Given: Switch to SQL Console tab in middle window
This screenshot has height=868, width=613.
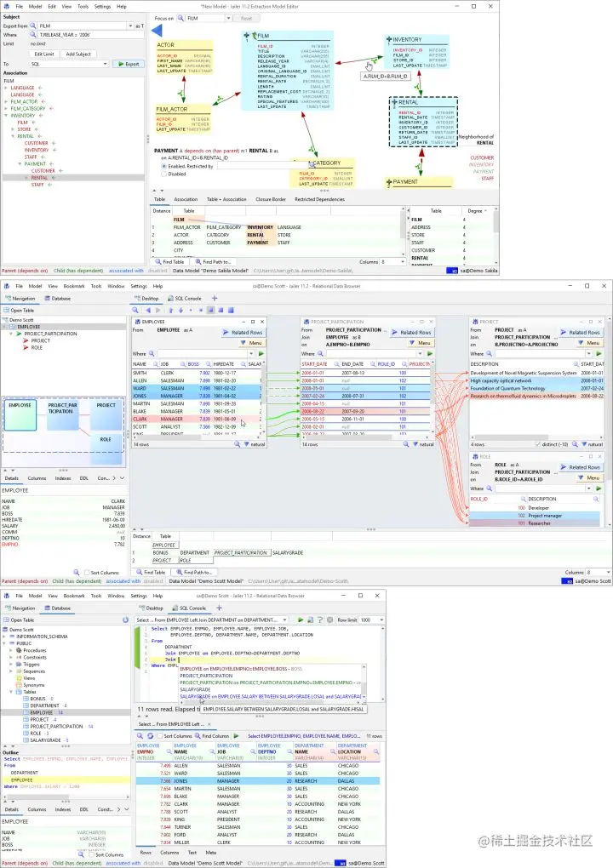Looking at the screenshot, I should [x=185, y=299].
